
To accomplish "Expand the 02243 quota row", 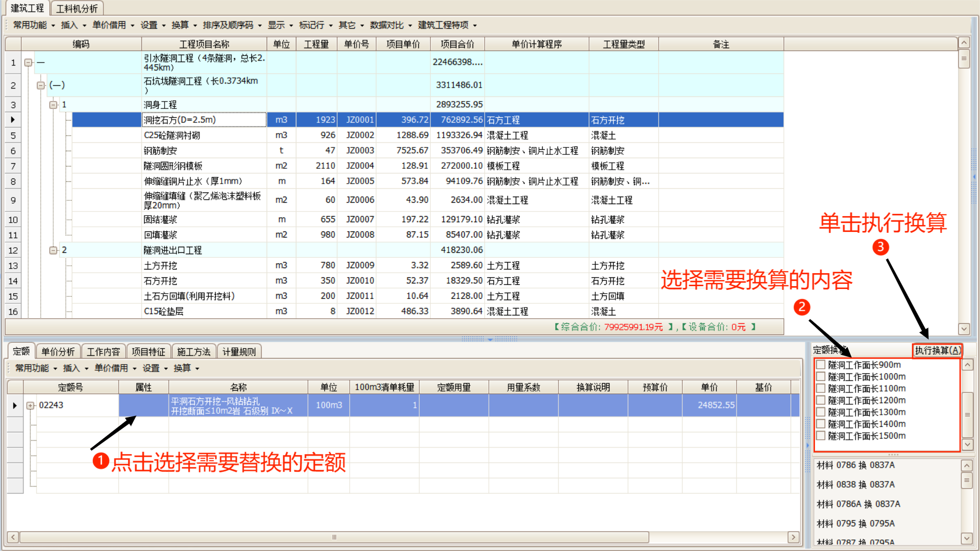I will [x=31, y=405].
